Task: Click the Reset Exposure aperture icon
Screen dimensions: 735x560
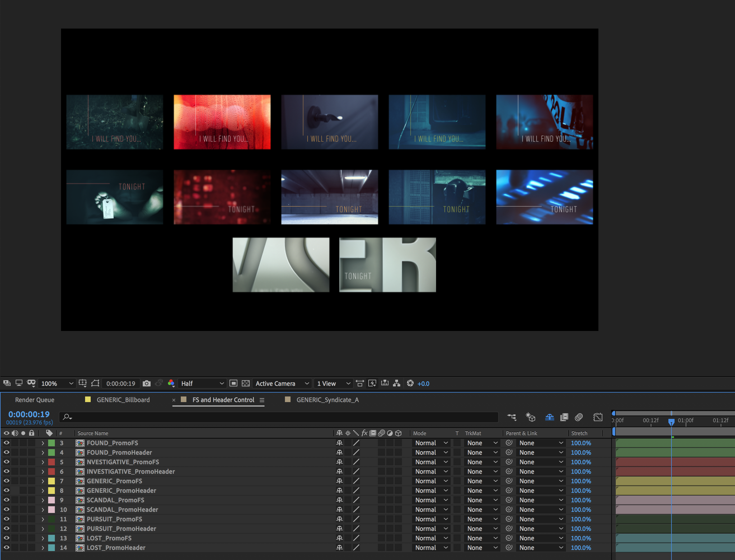Action: 410,383
